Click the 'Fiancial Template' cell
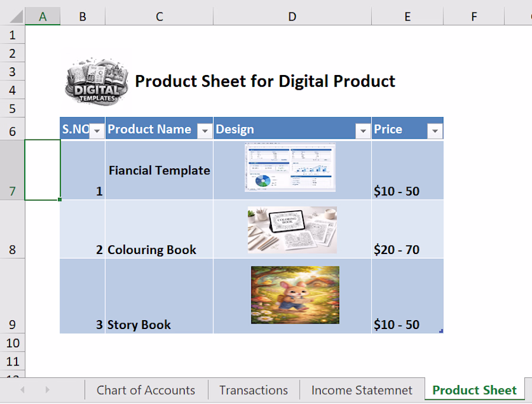This screenshot has height=404, width=532. (x=159, y=170)
